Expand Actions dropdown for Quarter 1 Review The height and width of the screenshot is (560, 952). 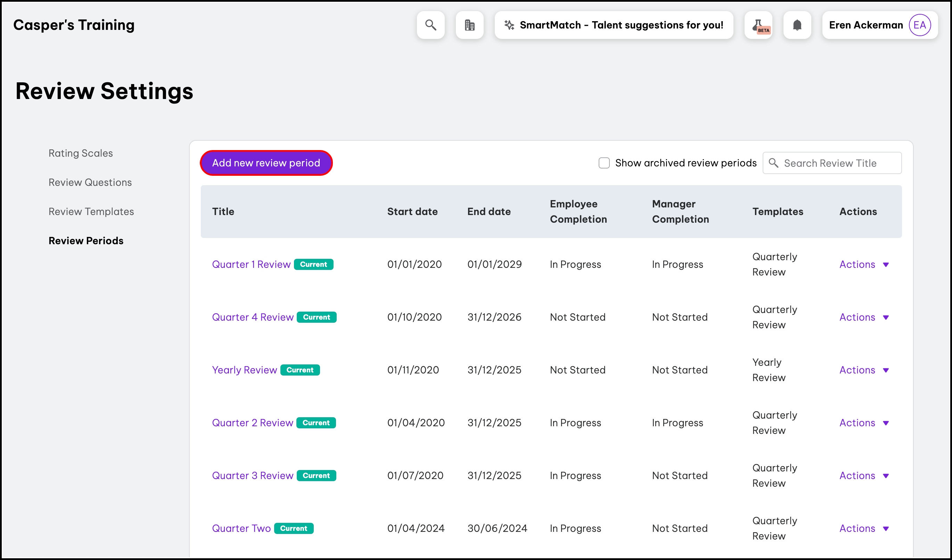click(x=864, y=264)
